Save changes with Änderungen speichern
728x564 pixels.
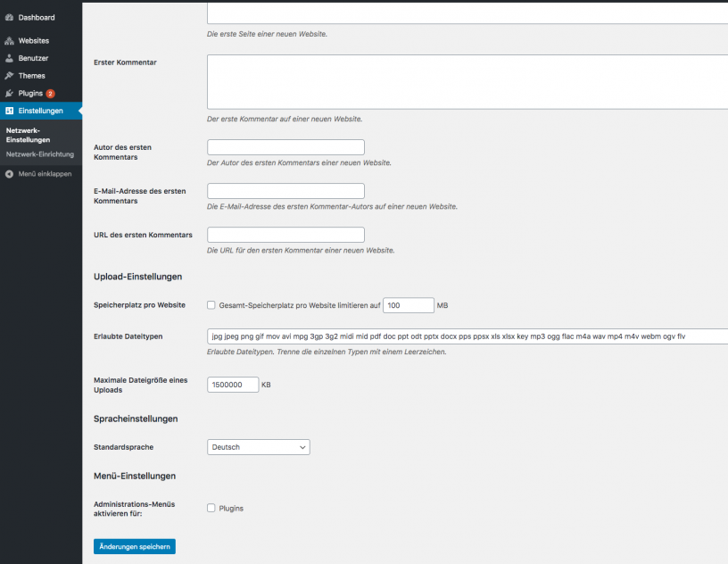[x=134, y=546]
